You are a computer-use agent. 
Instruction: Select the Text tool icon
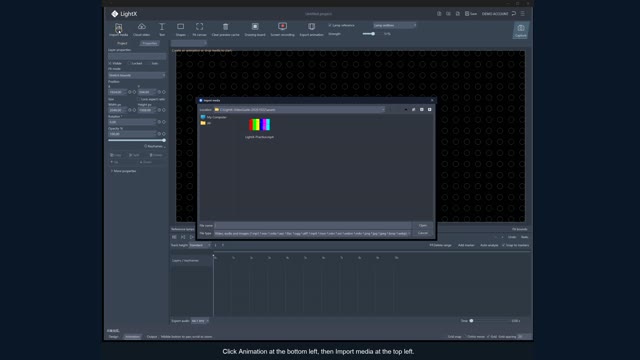(162, 27)
